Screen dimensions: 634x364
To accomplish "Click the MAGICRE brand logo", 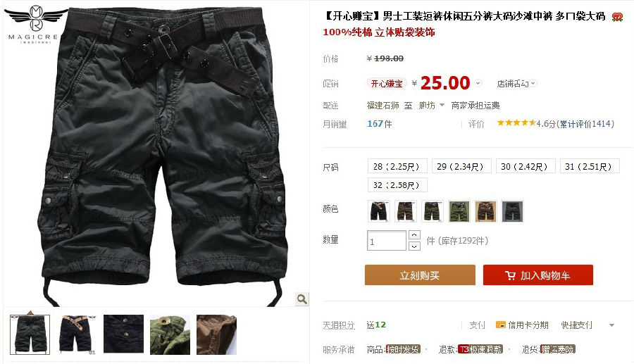I will pyautogui.click(x=35, y=24).
